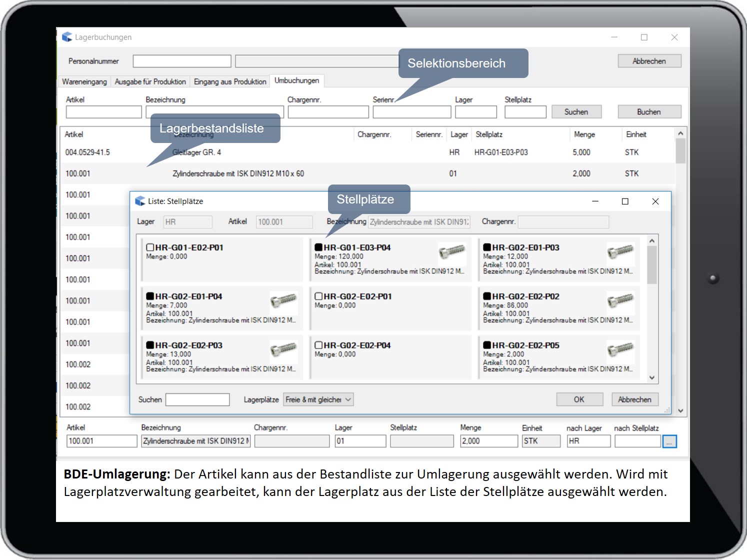Switch to the Wareneingang tab
747x560 pixels.
tap(84, 81)
